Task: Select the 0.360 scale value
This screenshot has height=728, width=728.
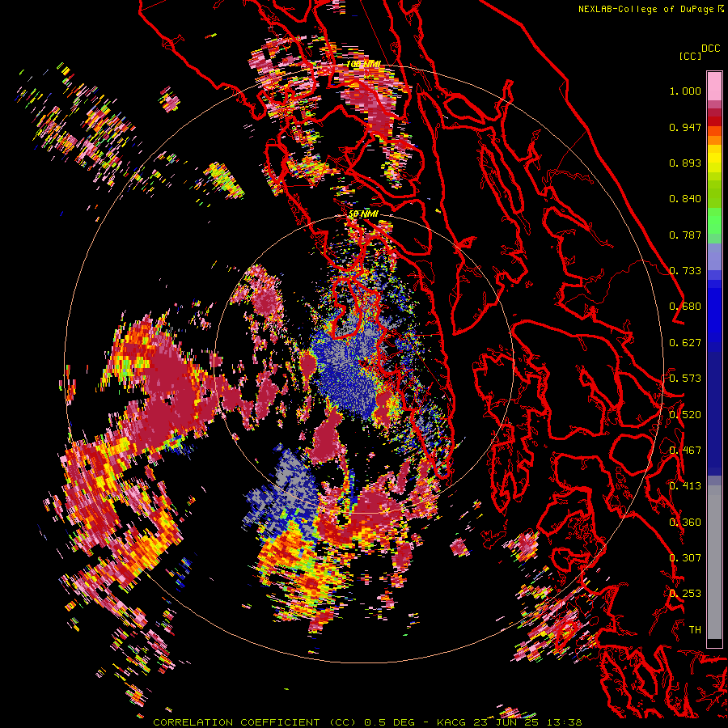Action: pos(685,523)
